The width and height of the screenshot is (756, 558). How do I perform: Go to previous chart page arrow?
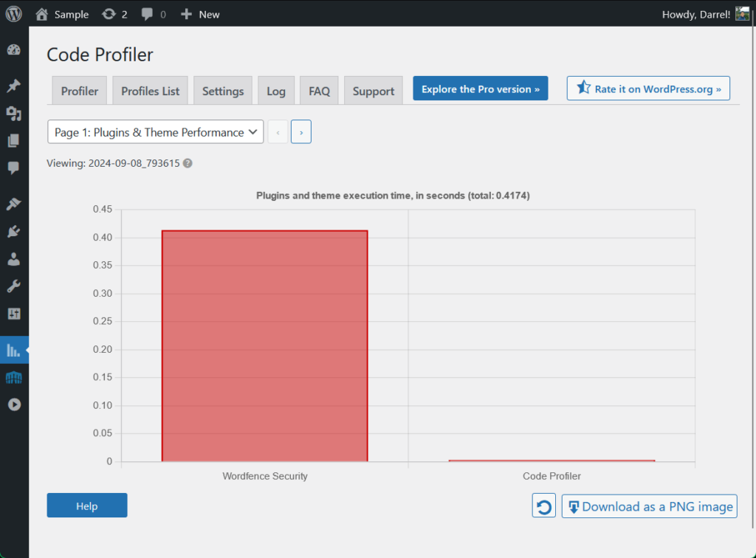pyautogui.click(x=278, y=132)
